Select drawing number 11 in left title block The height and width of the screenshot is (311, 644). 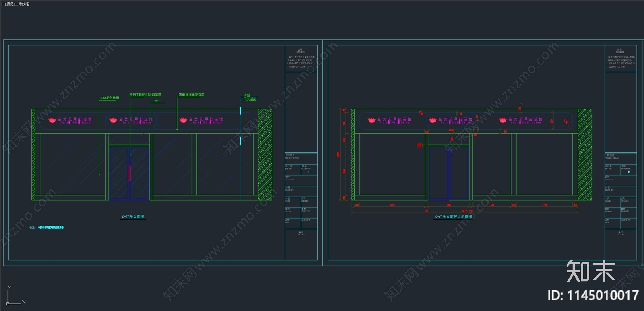pyautogui.click(x=309, y=172)
